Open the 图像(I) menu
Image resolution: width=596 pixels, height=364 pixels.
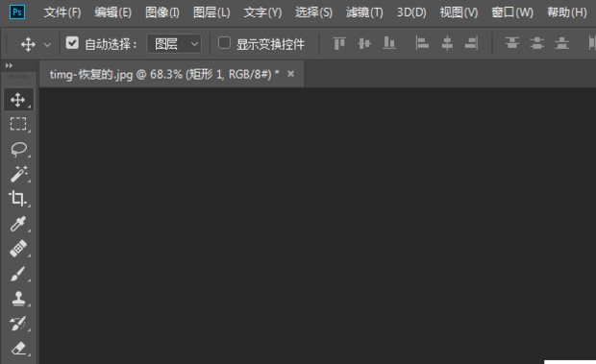click(162, 12)
